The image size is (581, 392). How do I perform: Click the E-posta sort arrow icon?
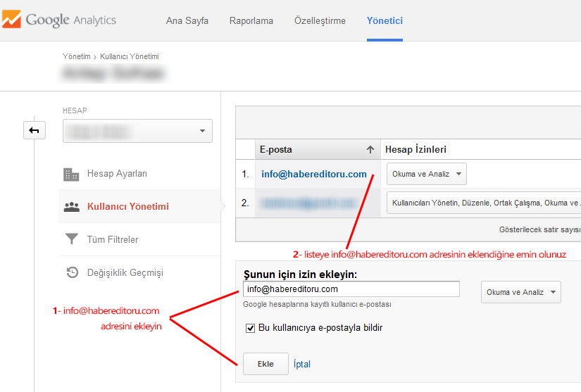[x=370, y=149]
